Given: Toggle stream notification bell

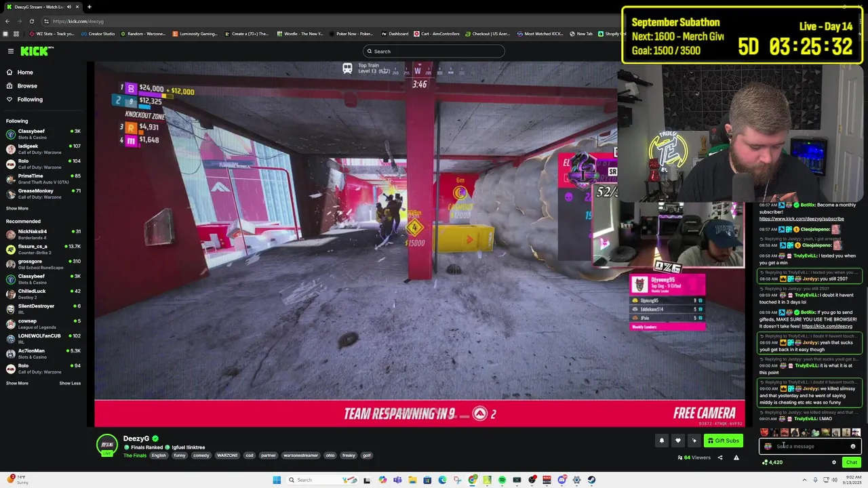Looking at the screenshot, I should 662,441.
